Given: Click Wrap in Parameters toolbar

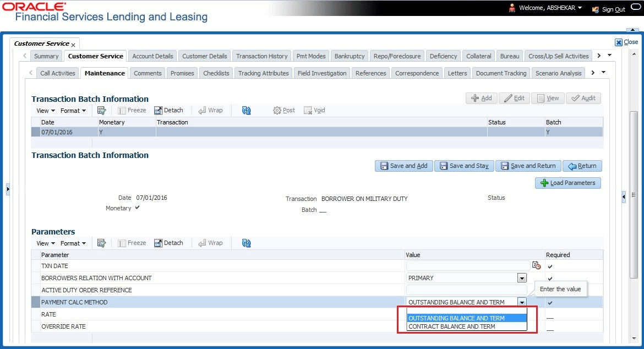Looking at the screenshot, I should [x=210, y=243].
